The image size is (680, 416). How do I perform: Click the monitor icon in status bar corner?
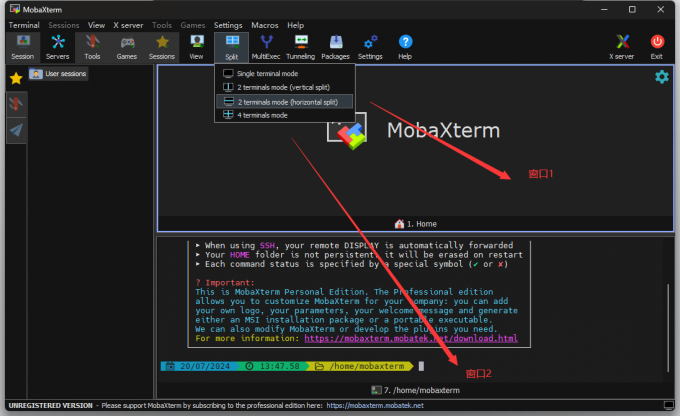coord(668,405)
